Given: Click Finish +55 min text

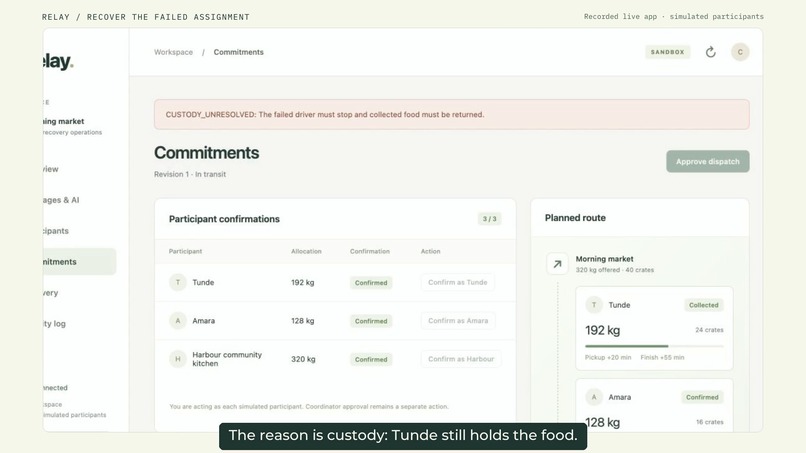Looking at the screenshot, I should [x=662, y=357].
